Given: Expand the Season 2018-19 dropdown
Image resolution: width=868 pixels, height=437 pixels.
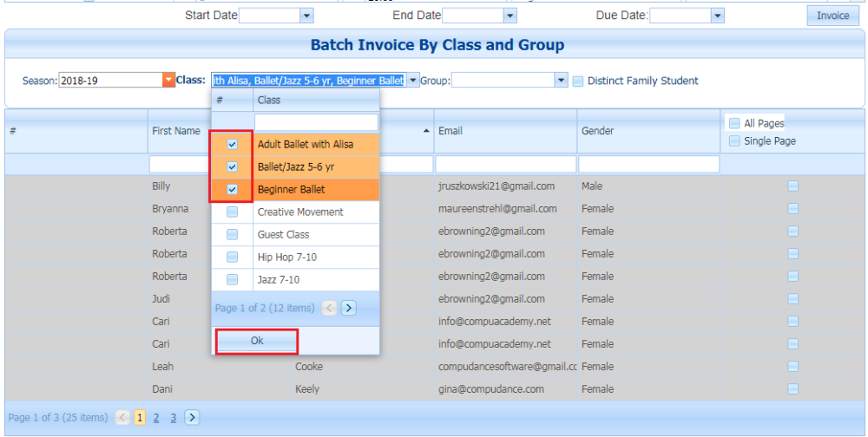Looking at the screenshot, I should click(x=169, y=81).
